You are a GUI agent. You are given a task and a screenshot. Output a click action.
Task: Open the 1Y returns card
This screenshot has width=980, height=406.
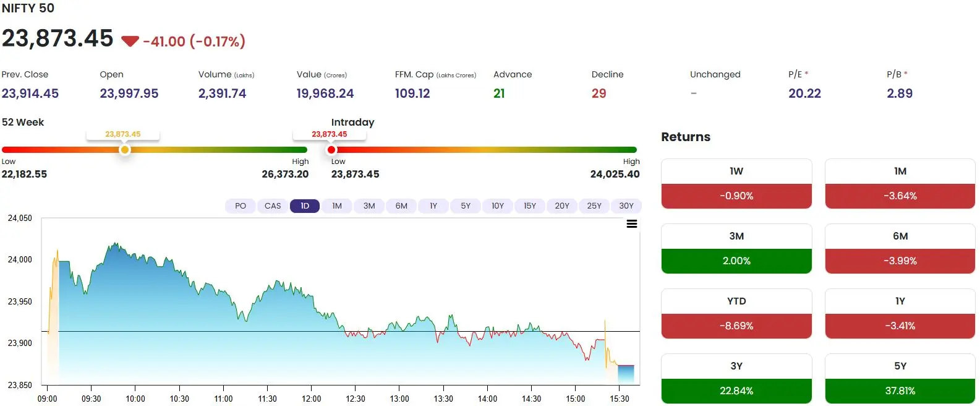click(900, 314)
